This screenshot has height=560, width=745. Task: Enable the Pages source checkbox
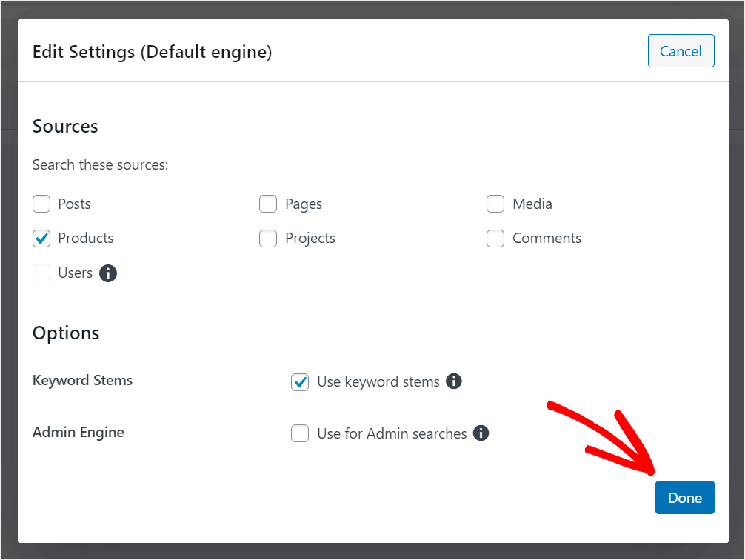tap(268, 204)
